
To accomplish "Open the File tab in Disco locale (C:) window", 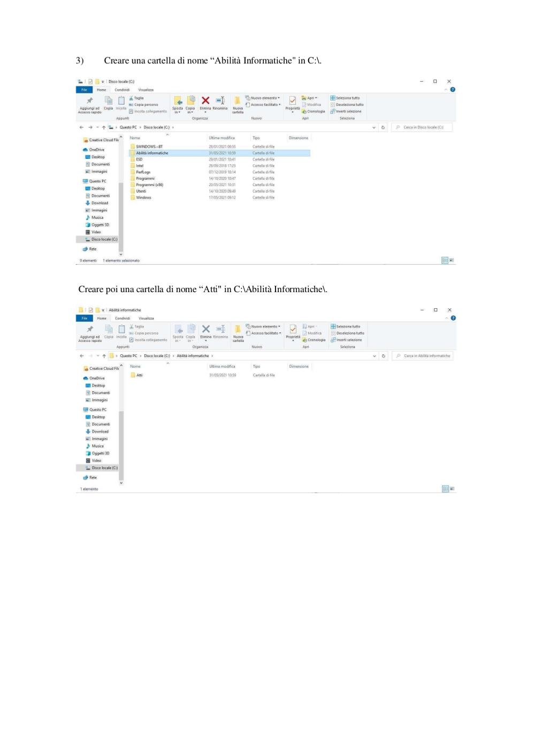I will [x=85, y=90].
